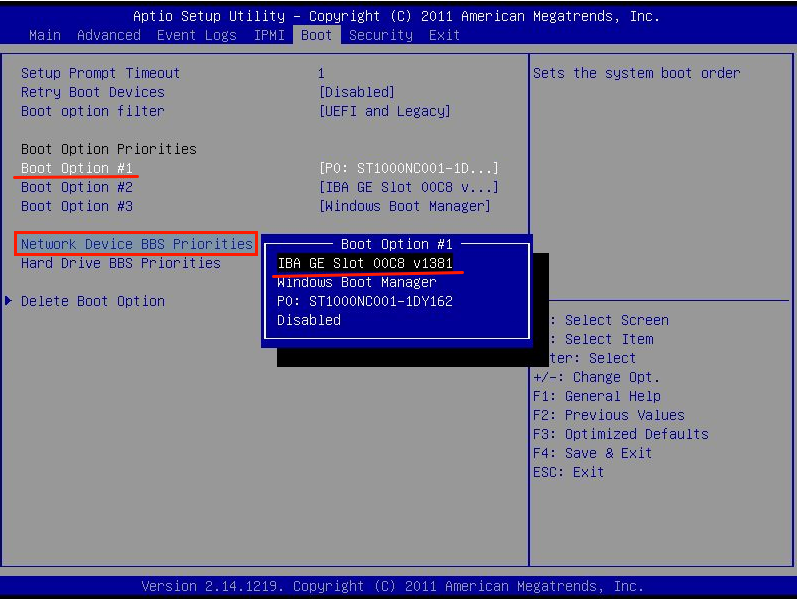Open the Main tab
Image resolution: width=797 pixels, height=599 pixels.
pyautogui.click(x=44, y=35)
